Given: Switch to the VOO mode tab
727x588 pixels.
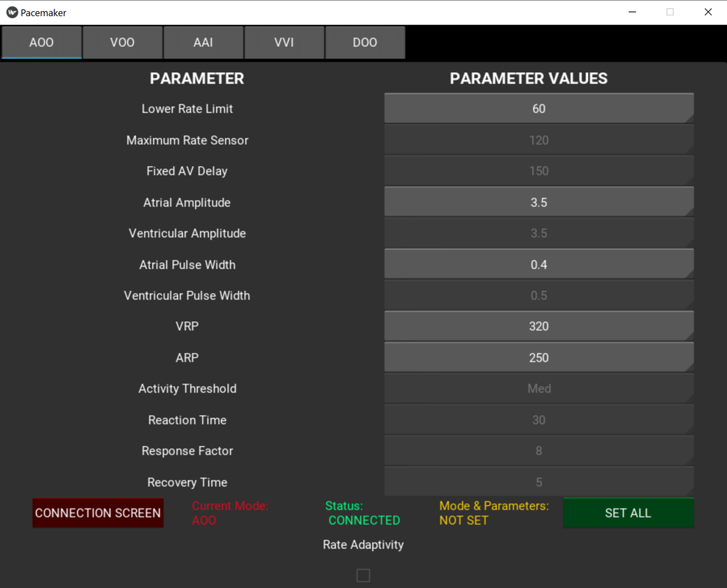Looking at the screenshot, I should (x=123, y=42).
